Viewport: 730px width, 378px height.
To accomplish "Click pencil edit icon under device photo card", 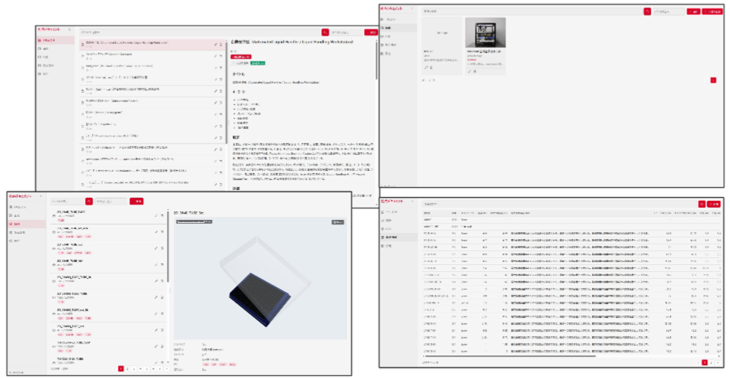I will [470, 71].
